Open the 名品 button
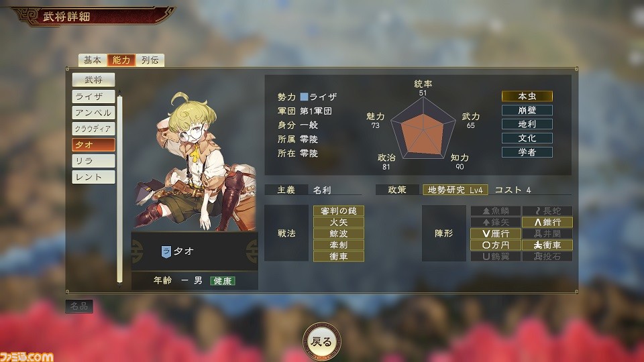Image resolution: width=644 pixels, height=362 pixels. coord(79,306)
